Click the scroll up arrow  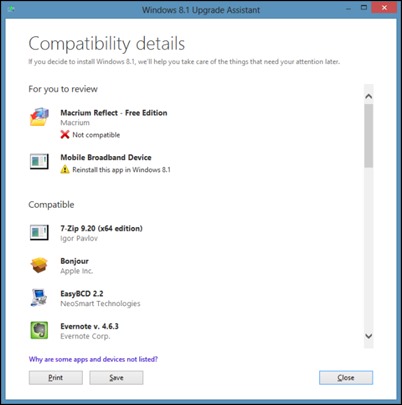tap(368, 96)
